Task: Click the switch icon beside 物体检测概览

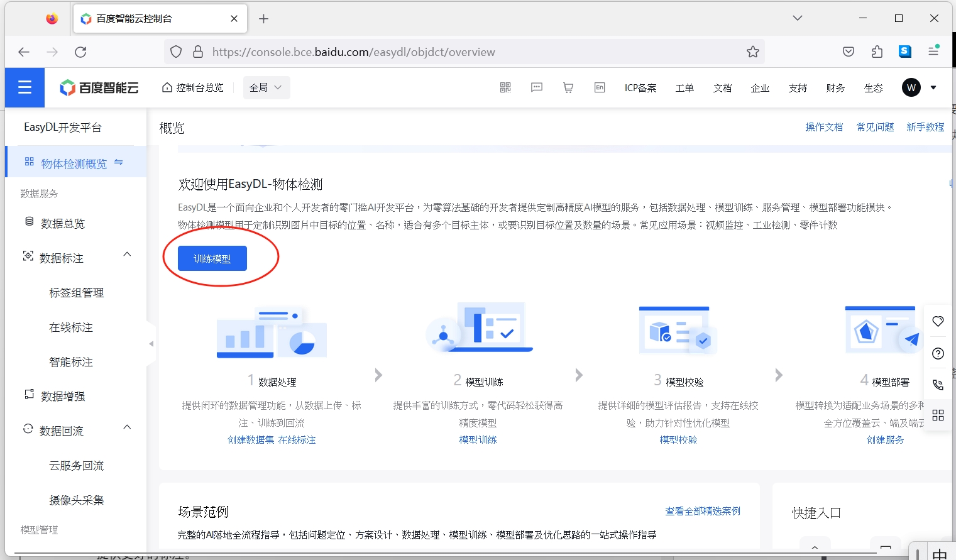Action: pyautogui.click(x=119, y=162)
